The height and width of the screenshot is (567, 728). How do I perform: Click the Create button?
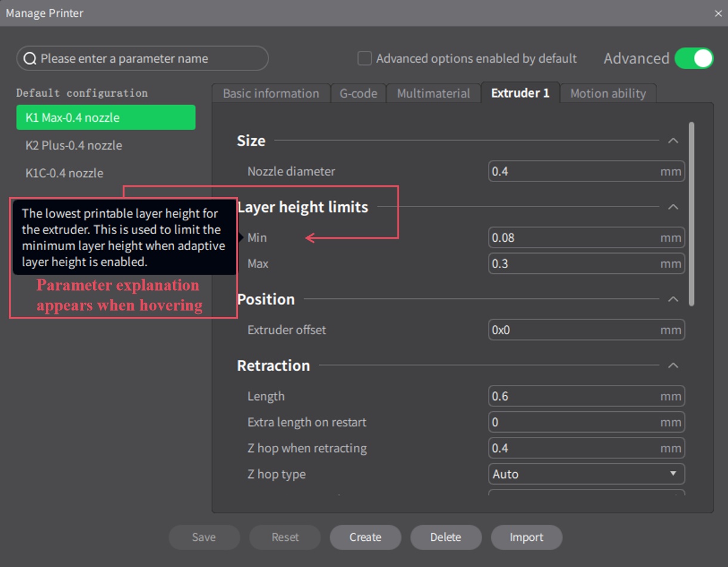365,537
